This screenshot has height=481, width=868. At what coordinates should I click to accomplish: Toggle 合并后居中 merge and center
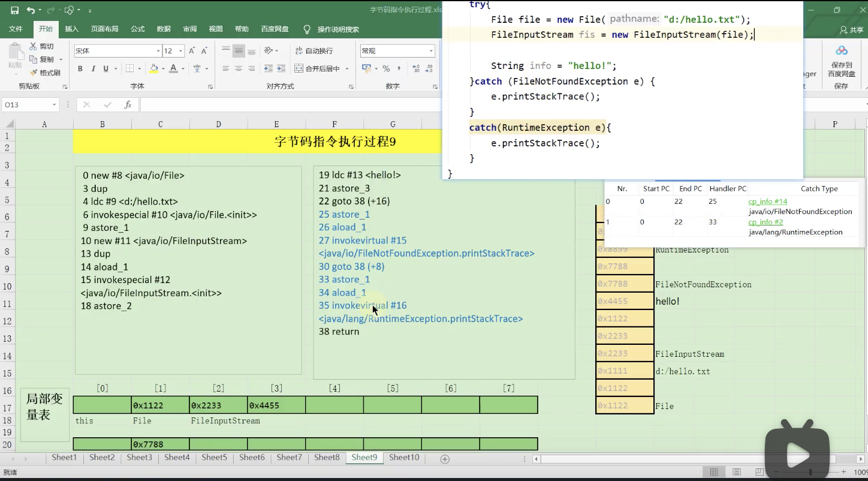318,69
